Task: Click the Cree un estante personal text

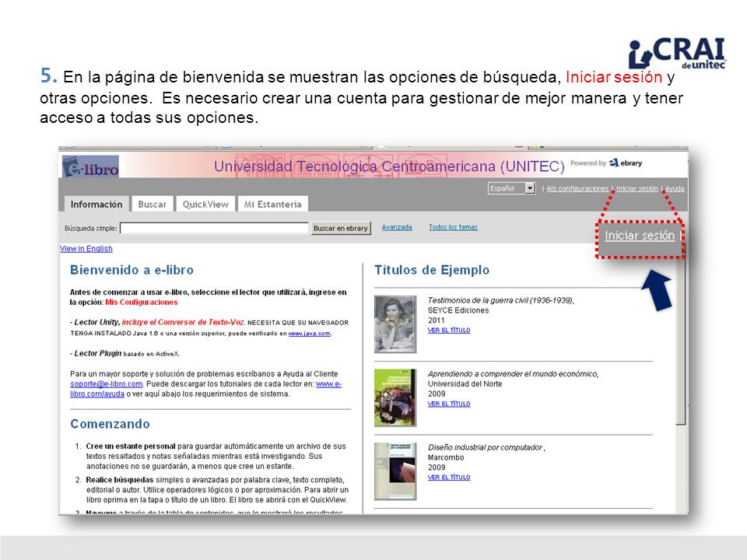Action: [131, 446]
